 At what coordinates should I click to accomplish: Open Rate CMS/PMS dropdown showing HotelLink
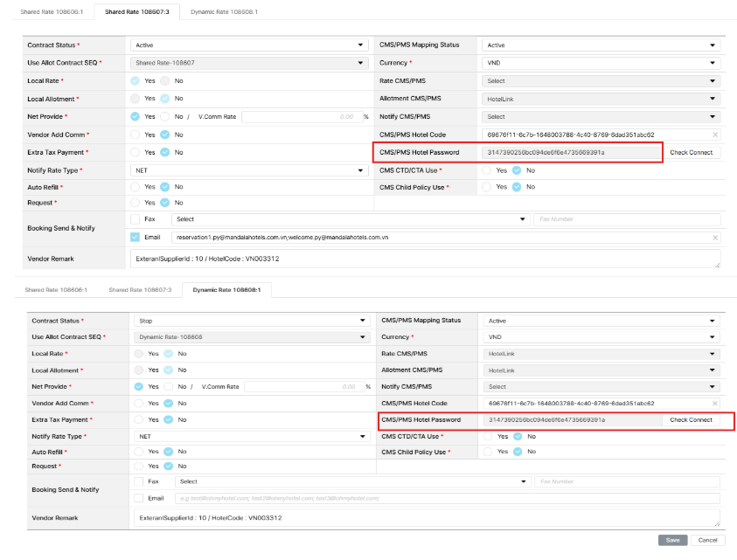click(601, 354)
